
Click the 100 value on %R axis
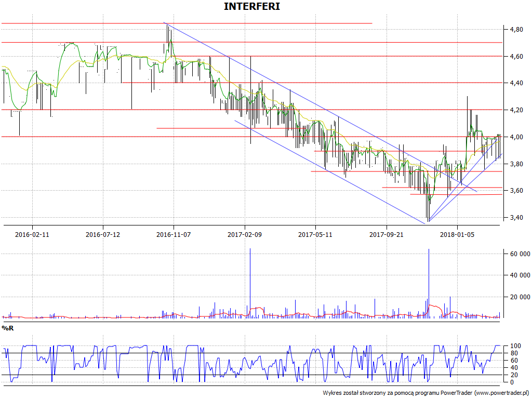click(x=515, y=346)
